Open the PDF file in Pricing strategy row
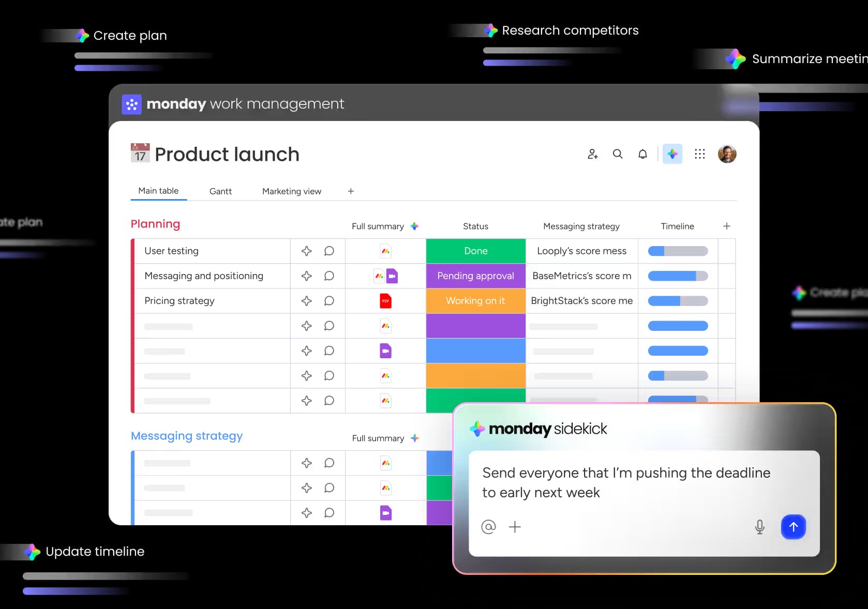 pyautogui.click(x=385, y=301)
